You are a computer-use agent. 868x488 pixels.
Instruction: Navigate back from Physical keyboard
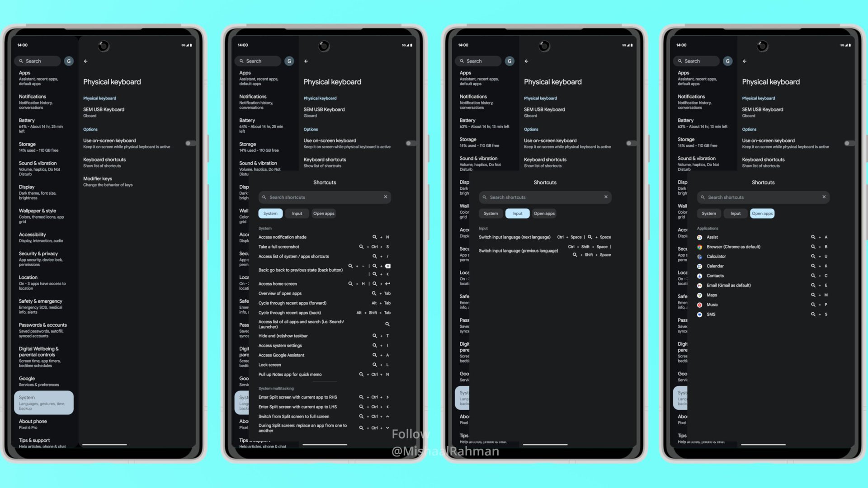tap(85, 61)
